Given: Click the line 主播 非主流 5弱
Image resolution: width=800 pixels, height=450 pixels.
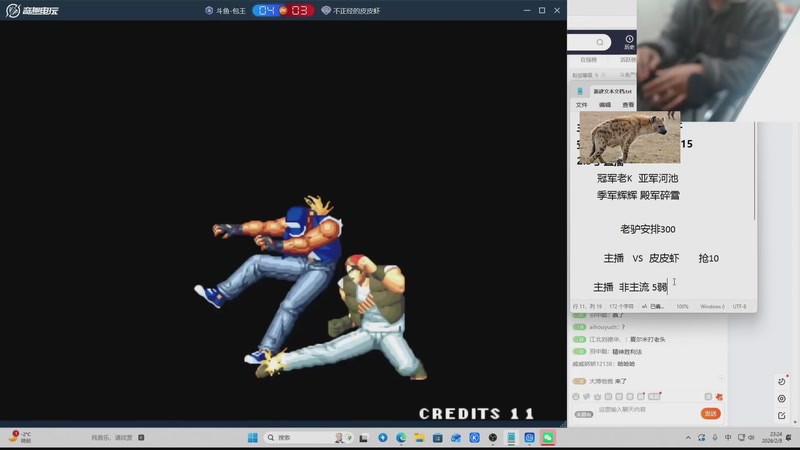Looking at the screenshot, I should click(x=630, y=287).
